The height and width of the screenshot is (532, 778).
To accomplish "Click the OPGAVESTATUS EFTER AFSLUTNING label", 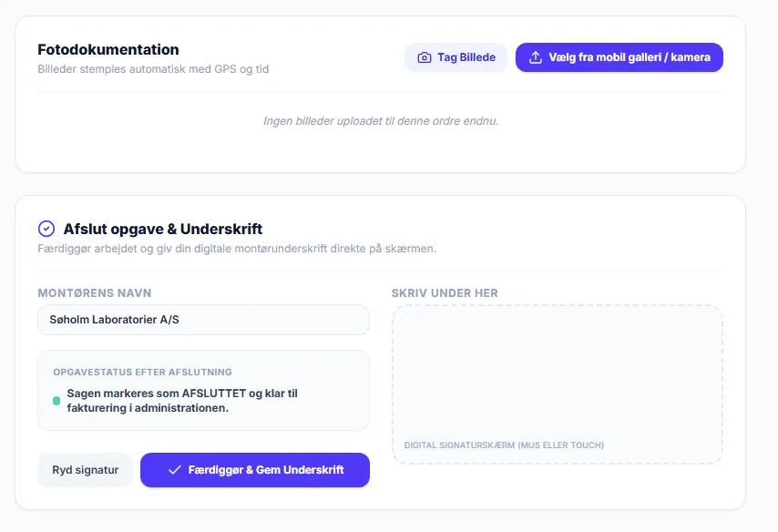I will click(x=142, y=373).
